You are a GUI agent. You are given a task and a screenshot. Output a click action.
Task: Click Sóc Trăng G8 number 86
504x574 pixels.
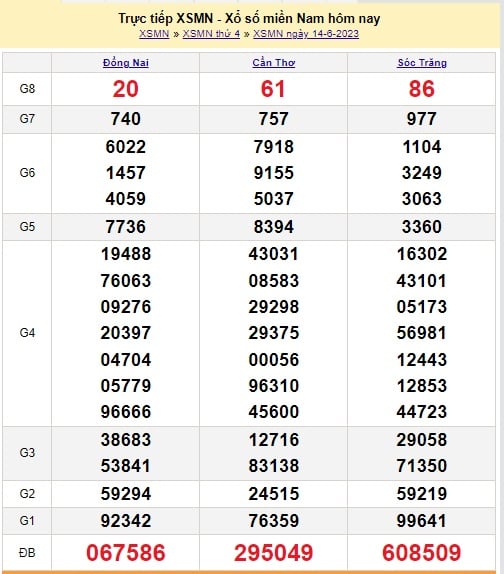422,89
